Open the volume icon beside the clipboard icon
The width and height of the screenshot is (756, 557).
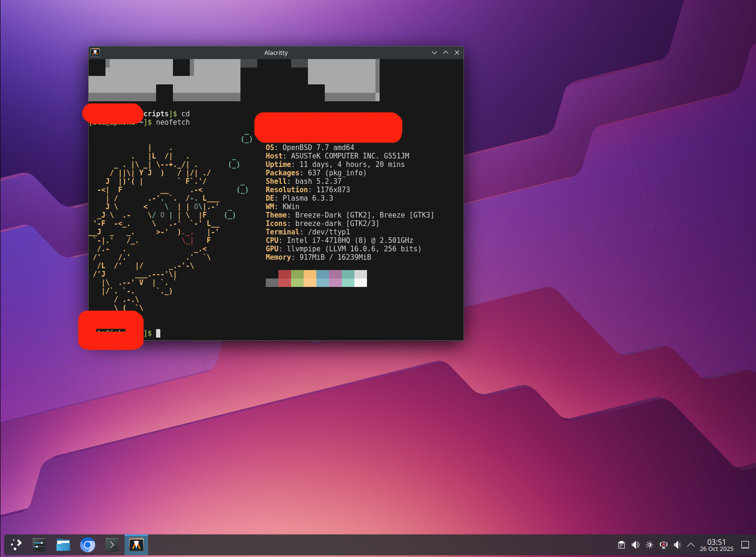636,545
